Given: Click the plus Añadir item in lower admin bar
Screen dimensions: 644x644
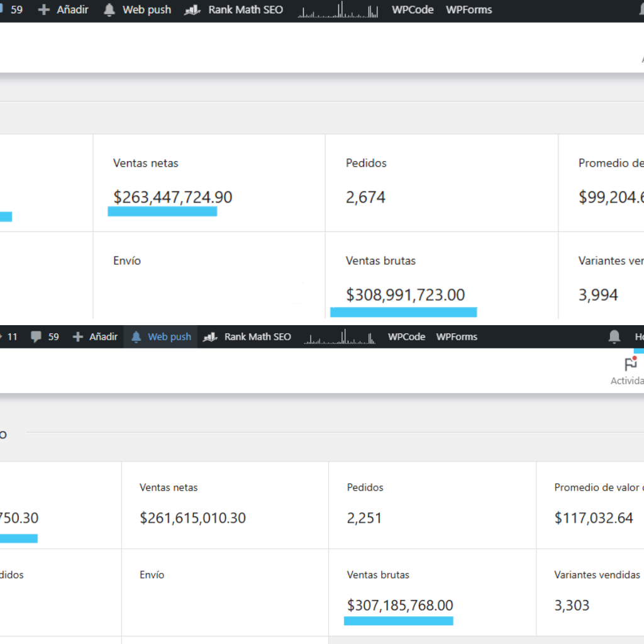Looking at the screenshot, I should tap(95, 337).
